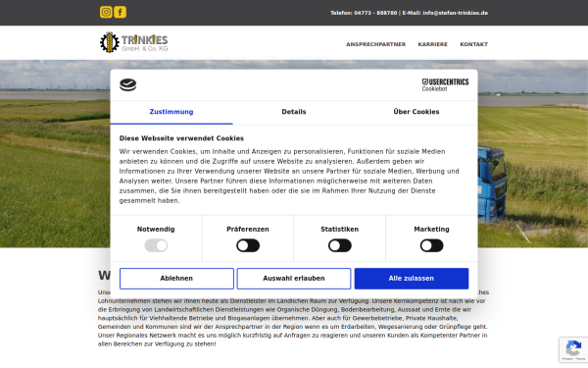Click the blue truck in banner image
This screenshot has height=368, width=588.
[x=493, y=184]
